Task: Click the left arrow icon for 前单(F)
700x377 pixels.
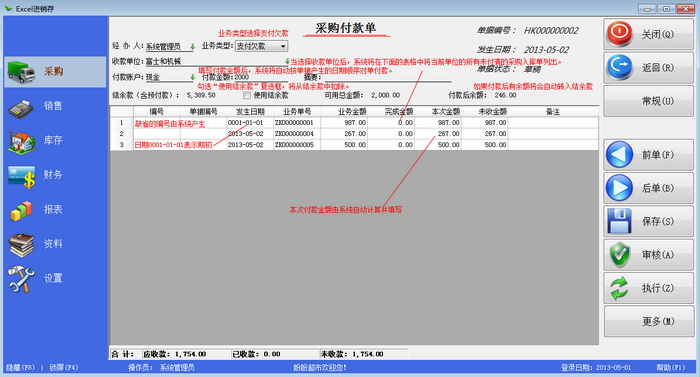Action: coord(619,155)
